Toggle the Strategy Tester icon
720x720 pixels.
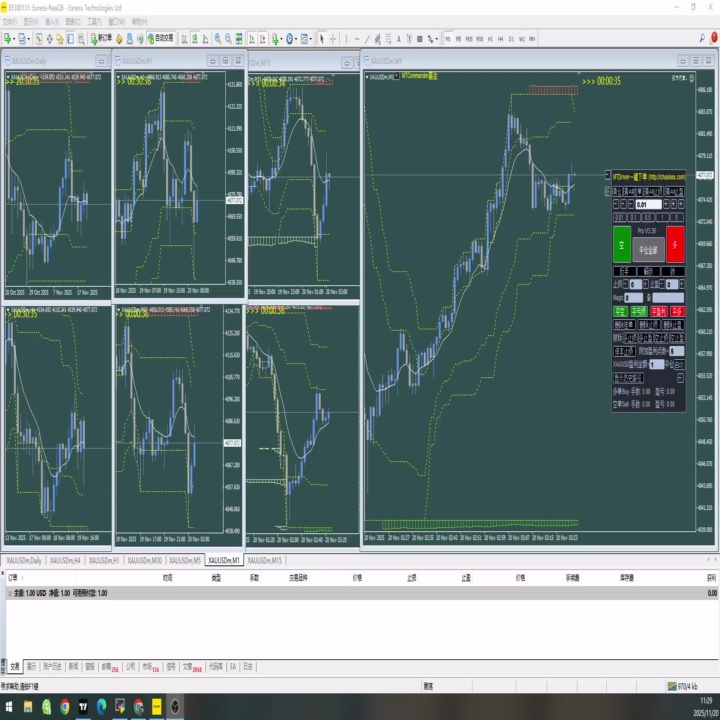[81, 39]
